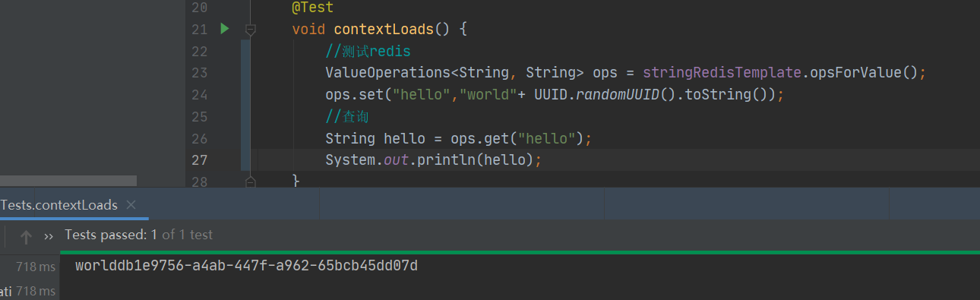Click the @Test annotation
This screenshot has width=980, height=300.
pyautogui.click(x=313, y=8)
